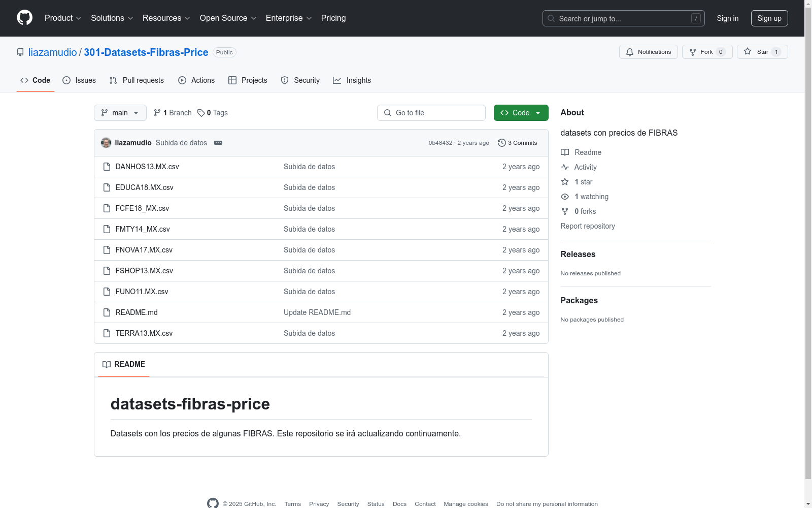Click the repository icon before liazamudio
812x508 pixels.
(x=20, y=52)
